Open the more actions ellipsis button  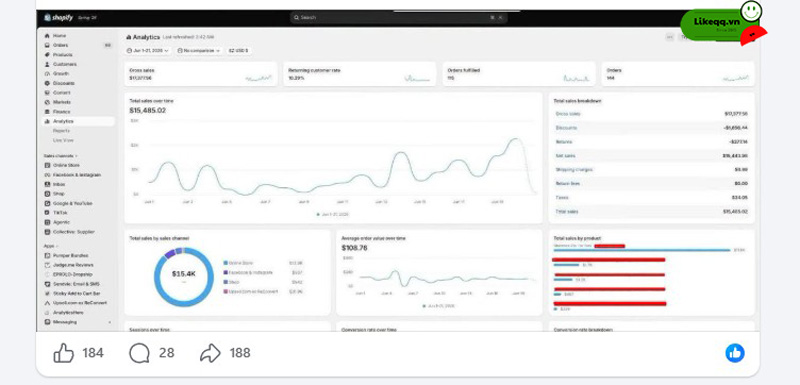point(670,37)
